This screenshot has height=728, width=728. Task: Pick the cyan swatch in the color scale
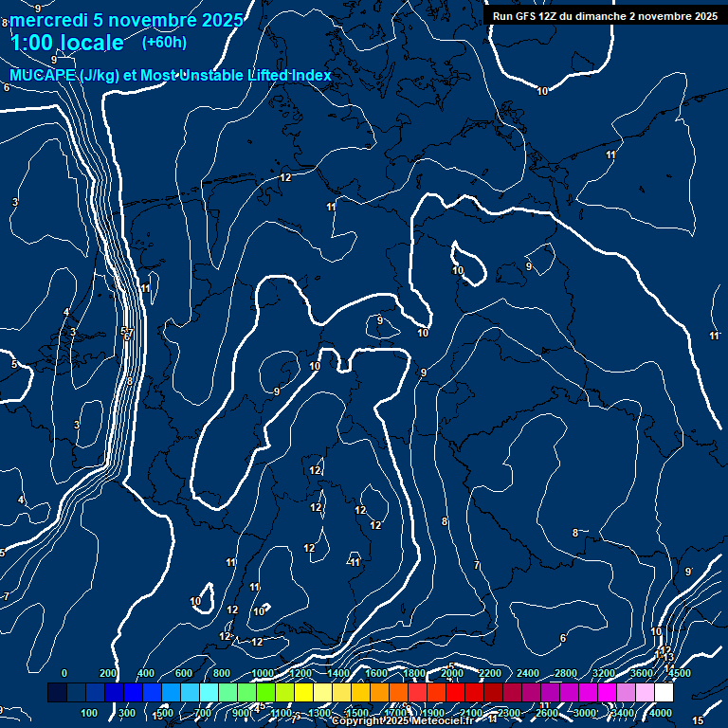pos(209,692)
